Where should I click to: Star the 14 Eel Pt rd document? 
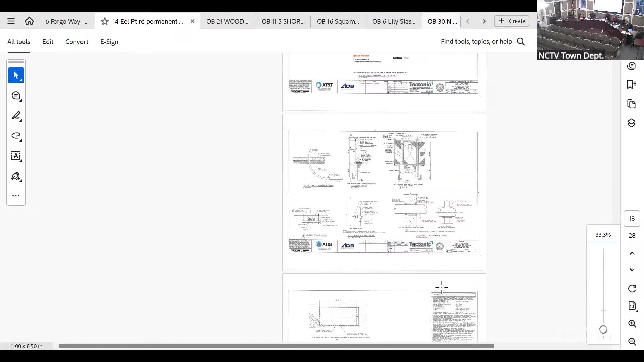(105, 21)
